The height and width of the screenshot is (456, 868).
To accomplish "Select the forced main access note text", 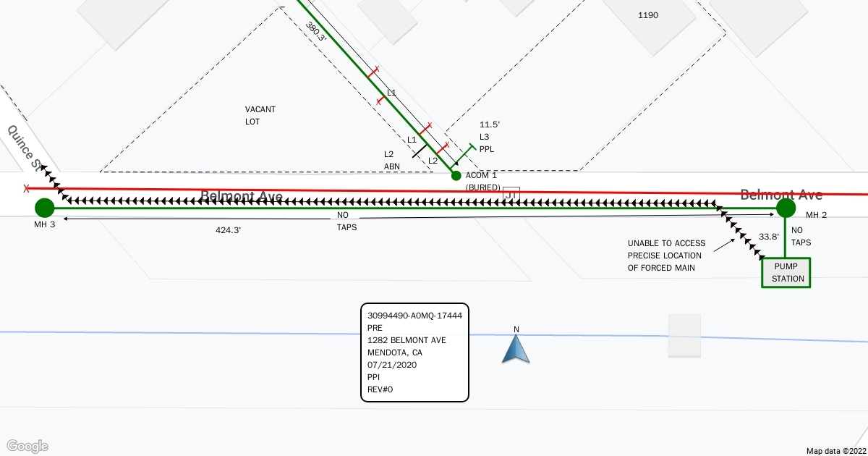I will (x=664, y=256).
